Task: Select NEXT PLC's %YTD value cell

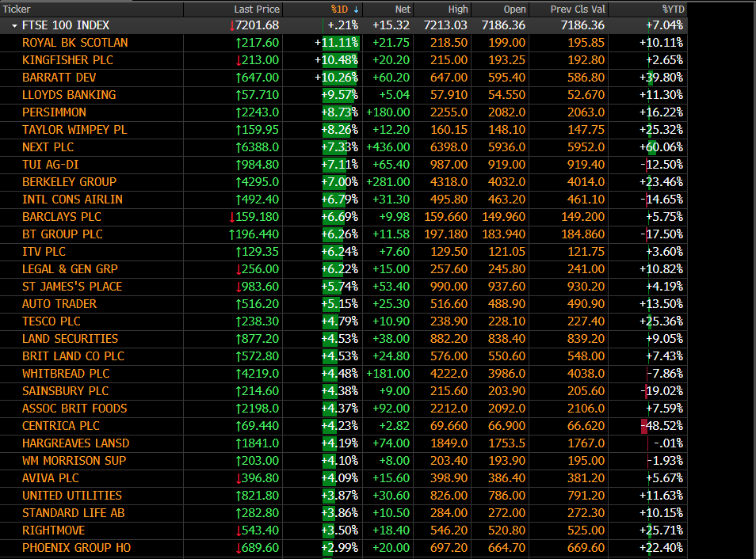Action: (648, 147)
